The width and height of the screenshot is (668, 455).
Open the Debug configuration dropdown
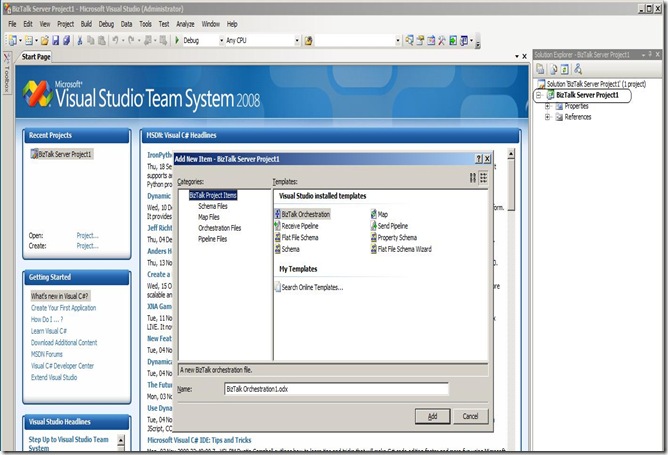(221, 40)
